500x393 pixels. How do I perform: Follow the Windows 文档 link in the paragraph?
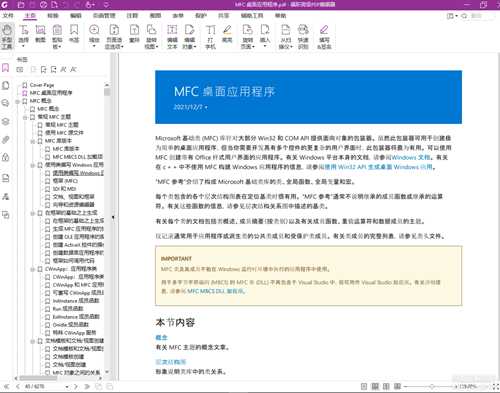coord(411,157)
